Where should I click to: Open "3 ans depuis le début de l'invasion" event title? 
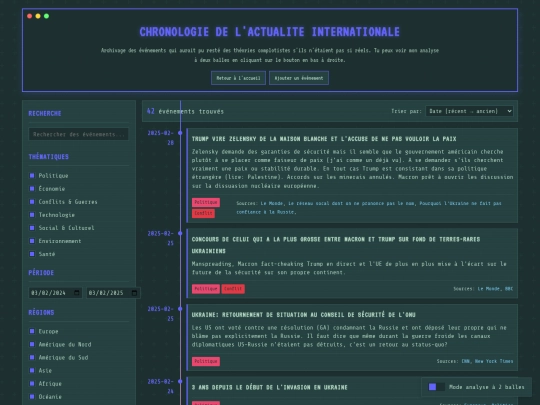point(270,387)
